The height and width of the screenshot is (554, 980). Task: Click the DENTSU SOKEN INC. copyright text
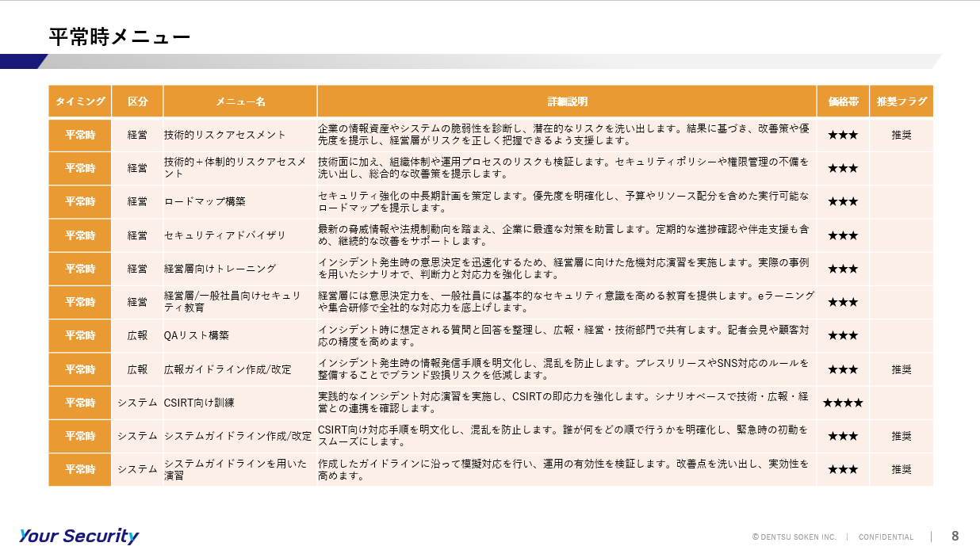pyautogui.click(x=794, y=537)
